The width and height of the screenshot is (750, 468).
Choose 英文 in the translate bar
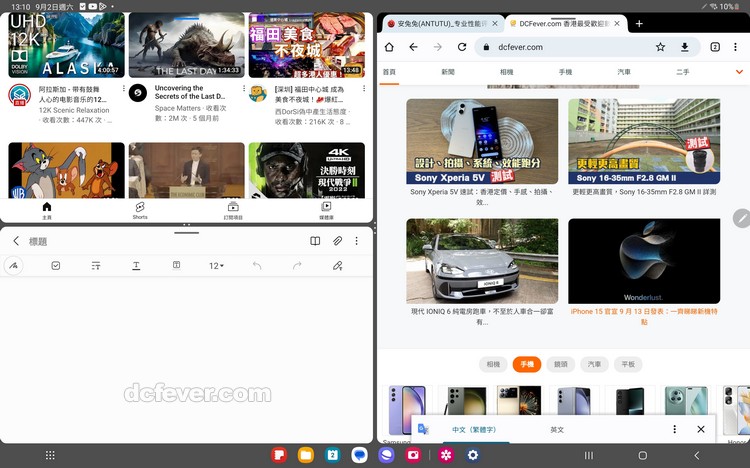click(x=557, y=430)
